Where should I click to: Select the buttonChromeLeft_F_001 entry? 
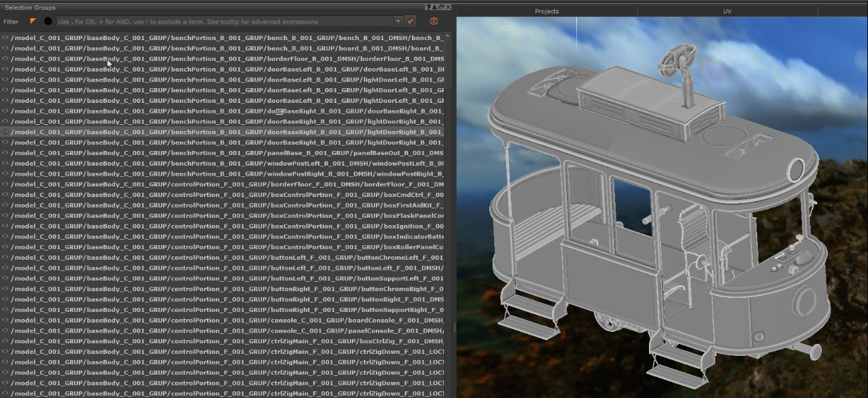(227, 258)
